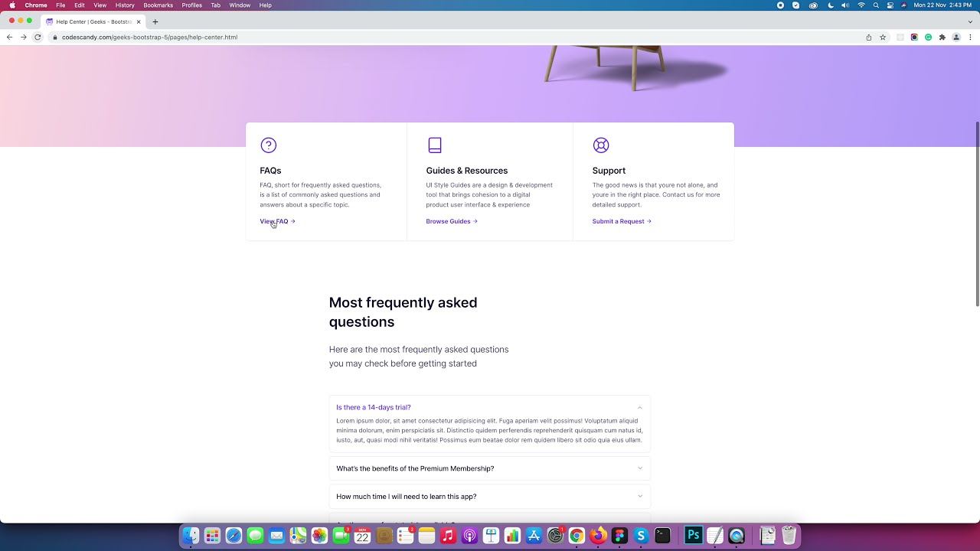Open Keynote from the Dock
Screen dimensions: 980x551
pyautogui.click(x=492, y=536)
